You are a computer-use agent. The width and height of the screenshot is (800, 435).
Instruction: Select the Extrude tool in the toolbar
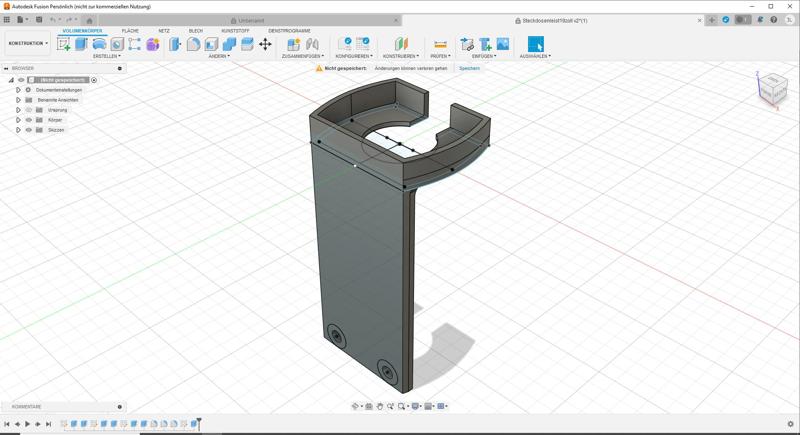click(x=82, y=44)
